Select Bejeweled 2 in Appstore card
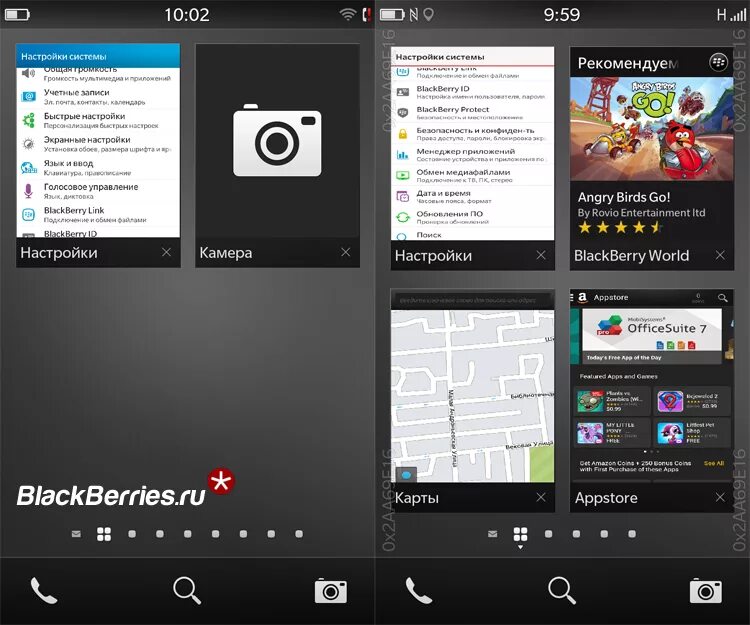This screenshot has height=625, width=750. [x=692, y=401]
